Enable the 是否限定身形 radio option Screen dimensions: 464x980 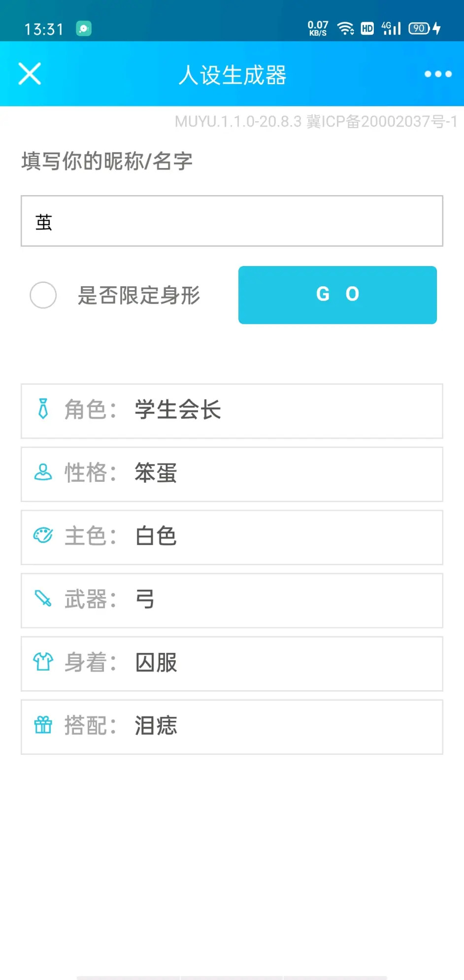tap(43, 295)
